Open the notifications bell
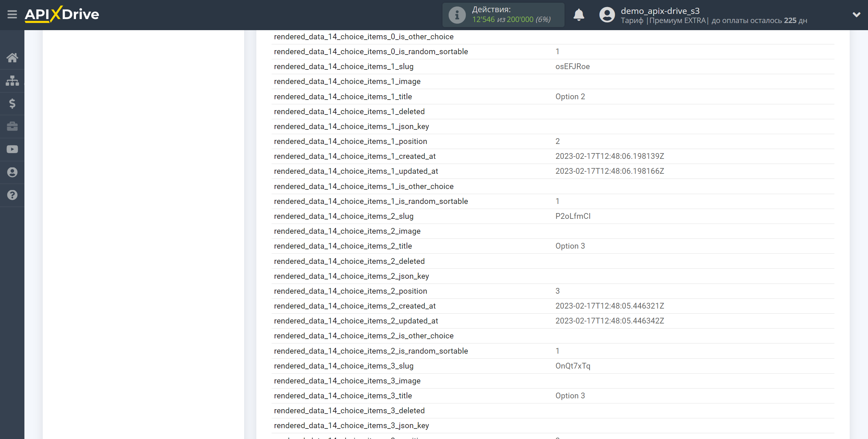Screen dimensions: 868x439 579,15
